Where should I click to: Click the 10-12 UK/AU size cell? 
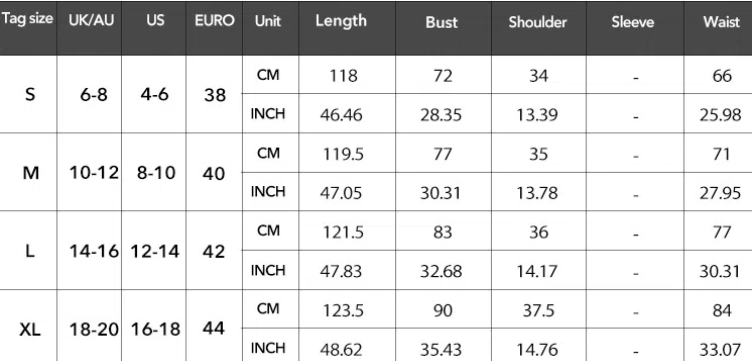[94, 173]
